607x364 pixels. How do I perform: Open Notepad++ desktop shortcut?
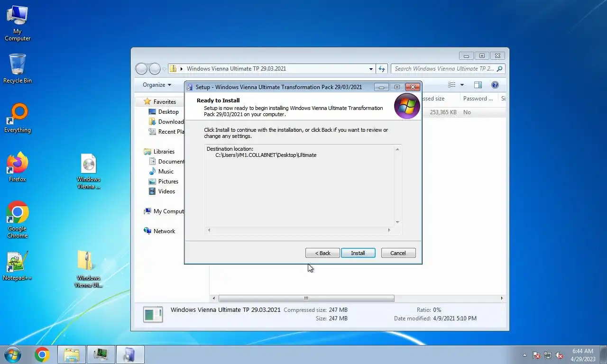point(18,266)
